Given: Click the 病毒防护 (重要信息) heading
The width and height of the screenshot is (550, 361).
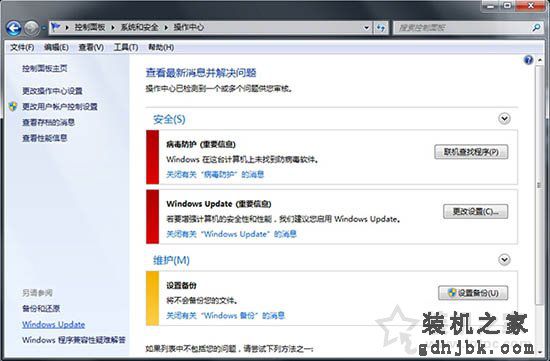Looking at the screenshot, I should click(201, 144).
